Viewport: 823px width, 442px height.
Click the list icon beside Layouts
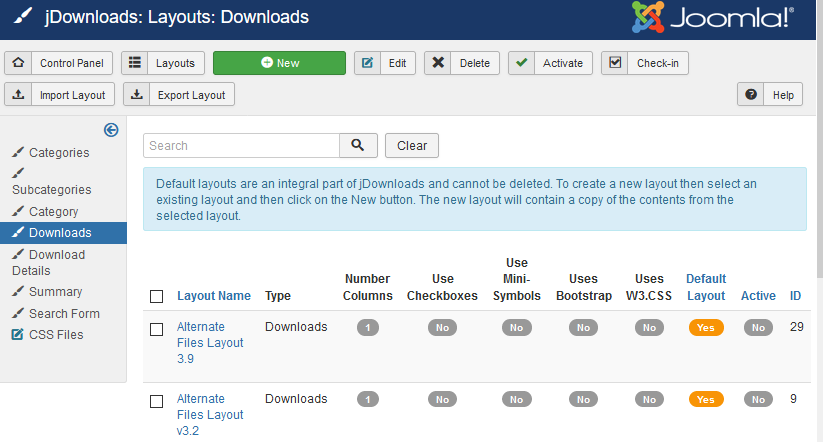[x=135, y=63]
